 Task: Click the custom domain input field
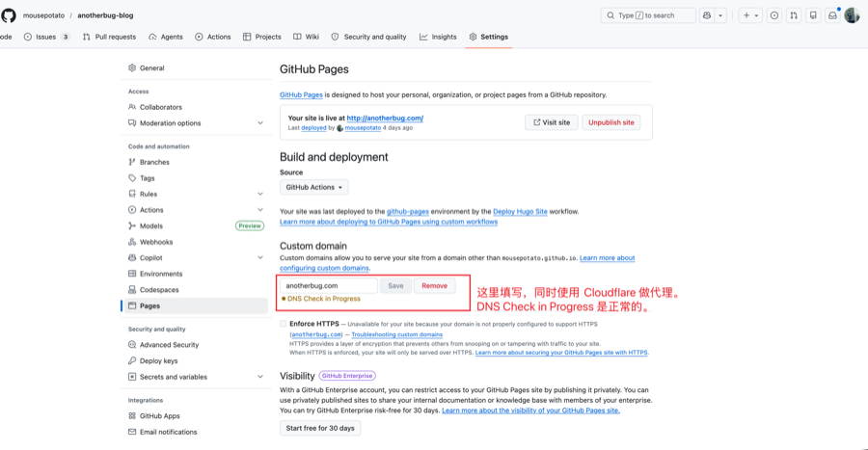point(328,286)
